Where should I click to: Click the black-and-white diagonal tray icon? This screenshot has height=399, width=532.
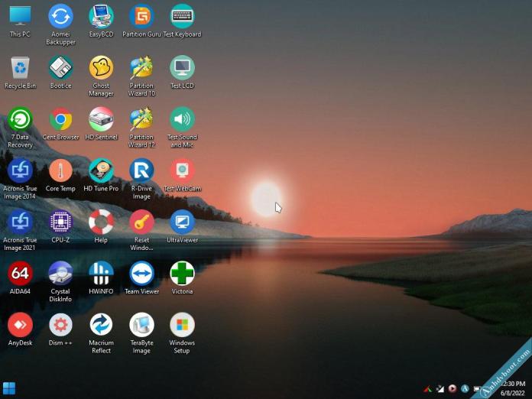(440, 389)
